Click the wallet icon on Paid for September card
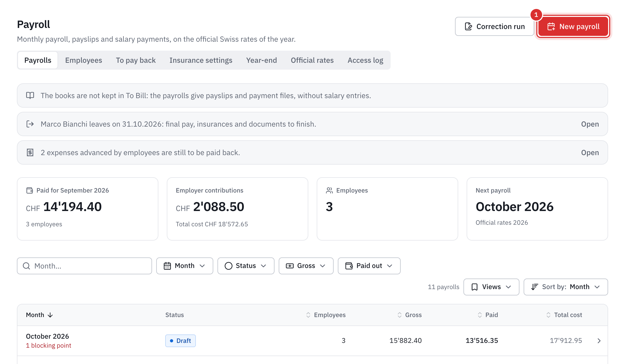This screenshot has height=364, width=625. 30,190
